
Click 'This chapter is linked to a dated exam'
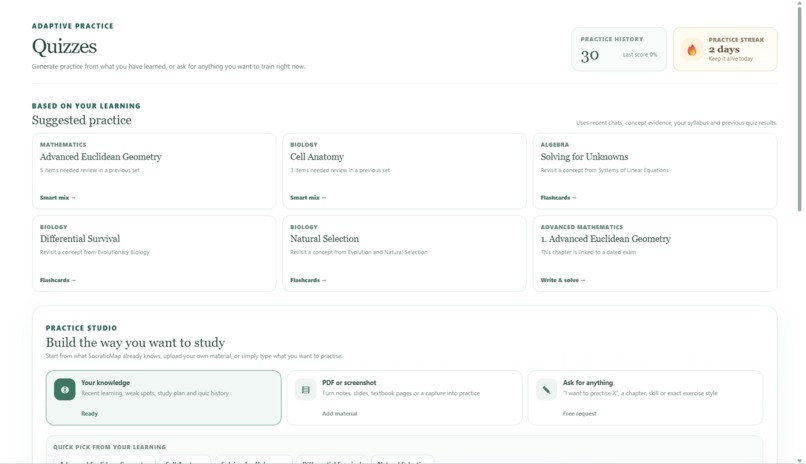click(588, 252)
